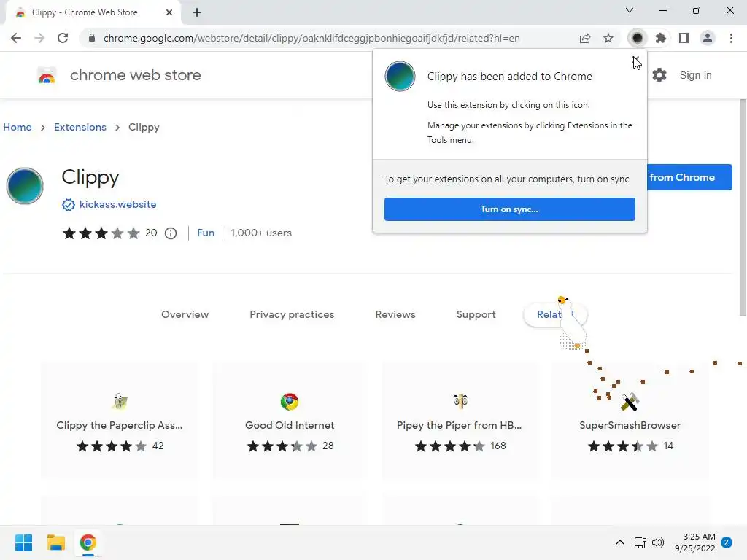Click the forward navigation arrow
Image resolution: width=747 pixels, height=560 pixels.
pyautogui.click(x=39, y=38)
